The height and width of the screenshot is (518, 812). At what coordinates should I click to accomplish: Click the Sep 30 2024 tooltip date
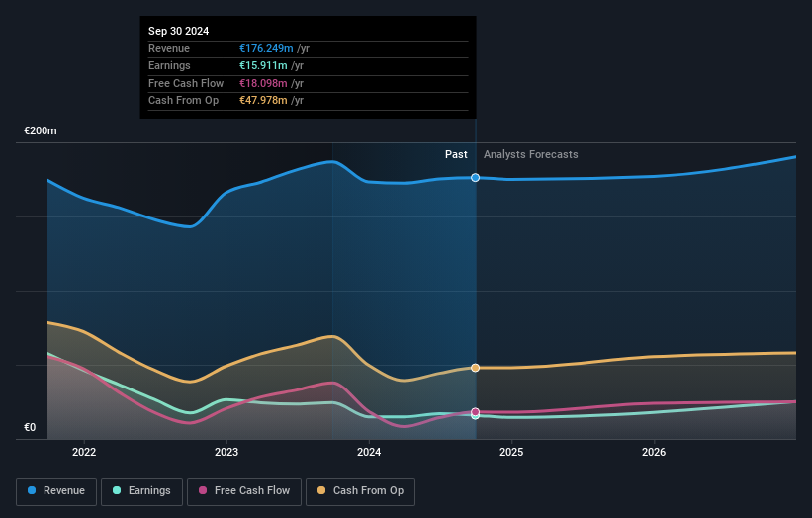(x=179, y=31)
